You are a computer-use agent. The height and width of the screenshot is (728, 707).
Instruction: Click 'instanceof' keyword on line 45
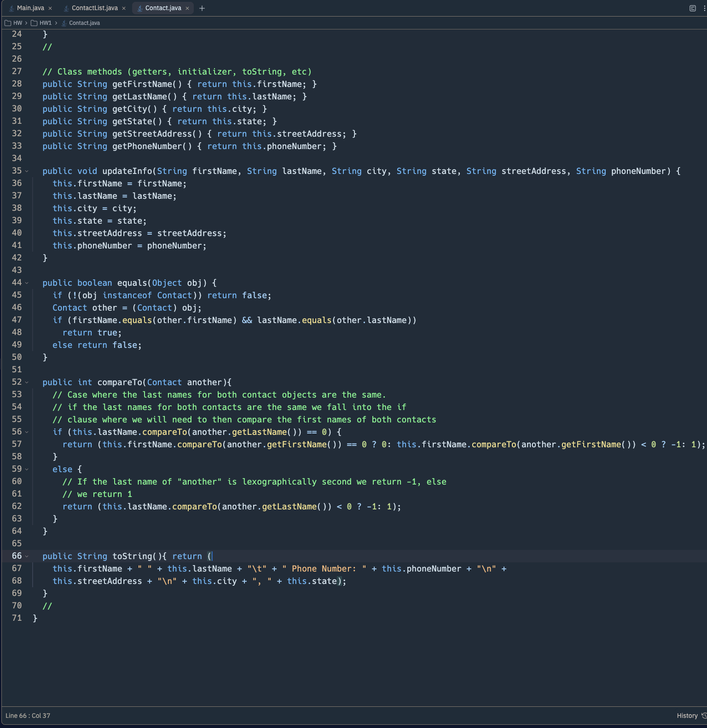[127, 295]
